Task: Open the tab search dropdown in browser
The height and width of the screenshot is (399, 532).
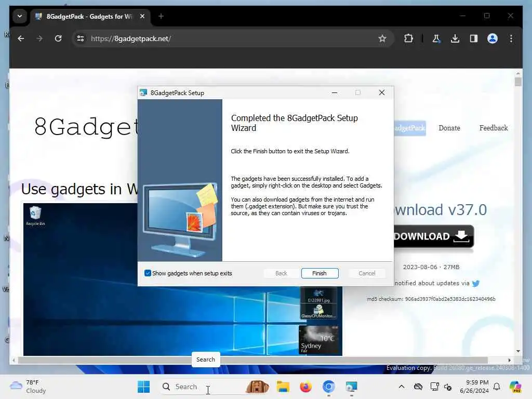Action: coord(20,16)
